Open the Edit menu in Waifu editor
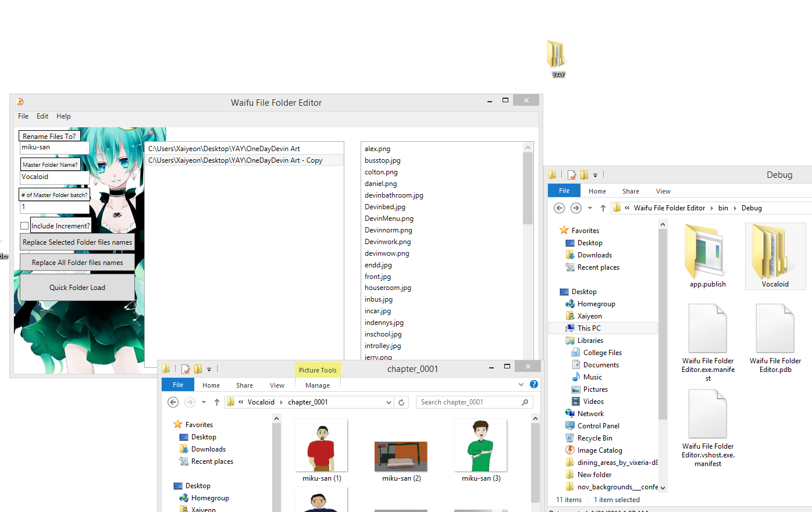Viewport: 812px width, 512px height. (42, 116)
